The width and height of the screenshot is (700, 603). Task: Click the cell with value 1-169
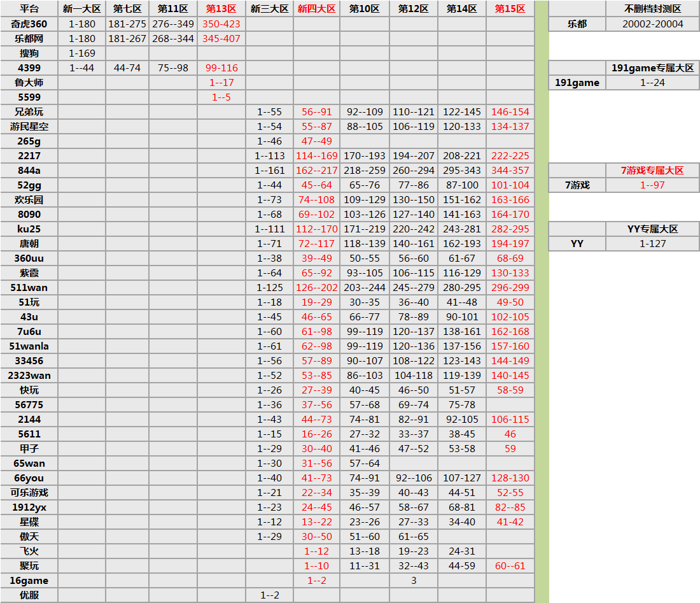pos(81,53)
